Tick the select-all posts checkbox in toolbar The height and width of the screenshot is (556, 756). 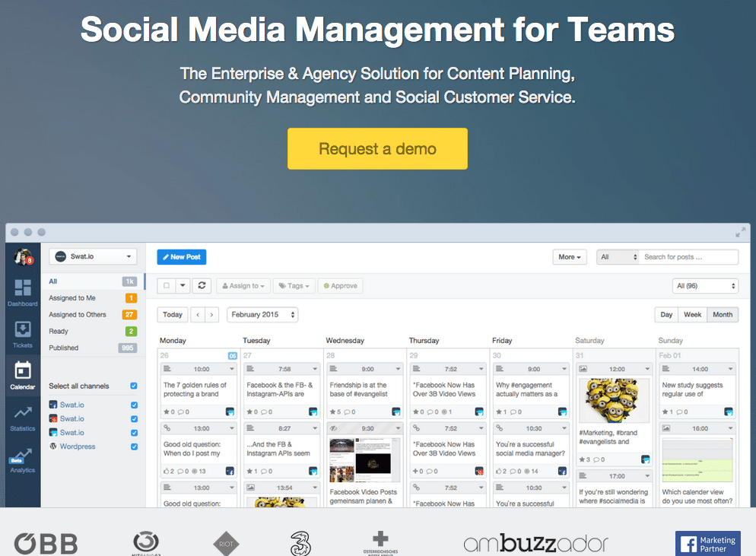click(x=167, y=285)
